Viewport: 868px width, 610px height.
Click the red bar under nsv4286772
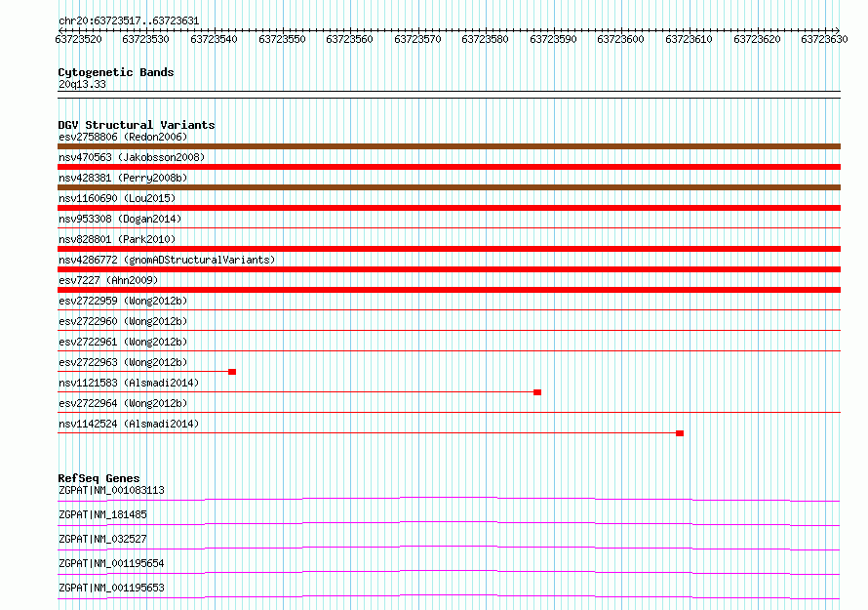449,269
